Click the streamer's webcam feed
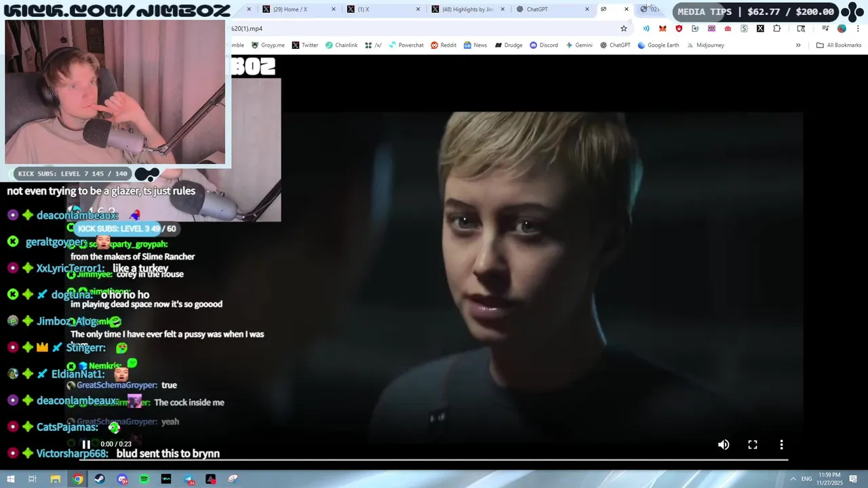The width and height of the screenshot is (868, 488). coord(115,92)
